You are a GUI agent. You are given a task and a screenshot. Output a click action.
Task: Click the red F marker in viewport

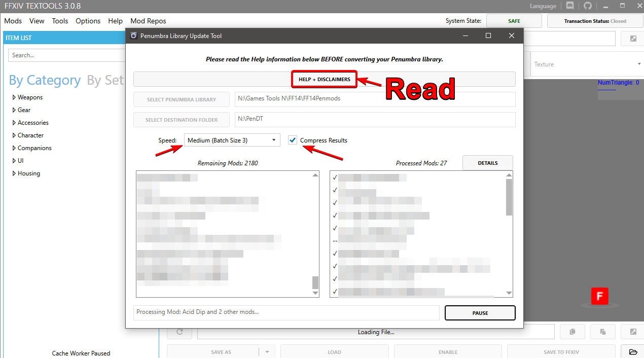pos(599,296)
